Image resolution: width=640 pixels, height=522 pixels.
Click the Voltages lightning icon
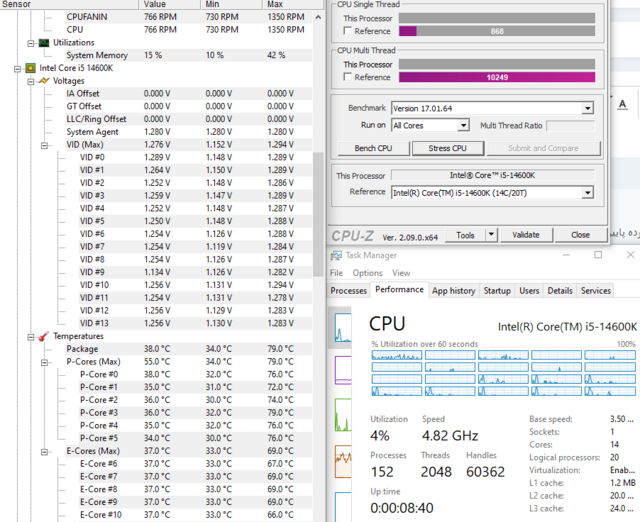coord(43,81)
